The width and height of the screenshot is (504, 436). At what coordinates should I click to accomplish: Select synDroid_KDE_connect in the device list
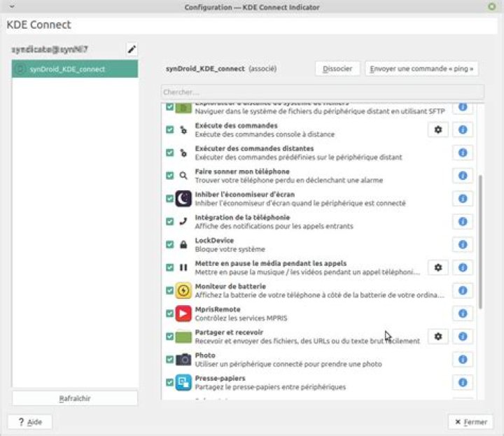point(75,69)
